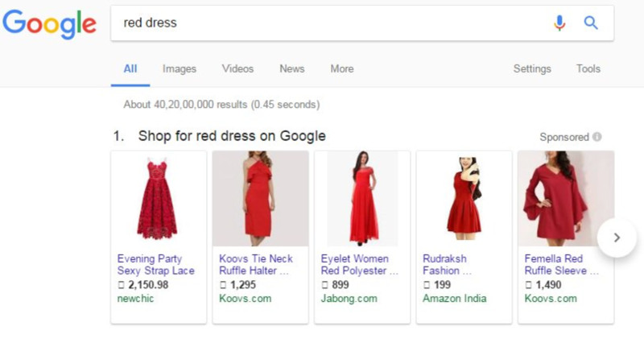Click the Google logo

click(49, 23)
